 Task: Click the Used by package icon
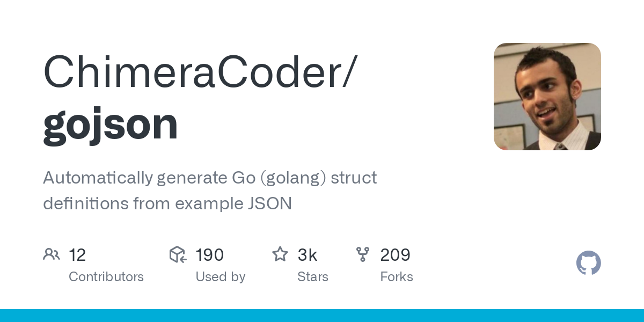[178, 254]
